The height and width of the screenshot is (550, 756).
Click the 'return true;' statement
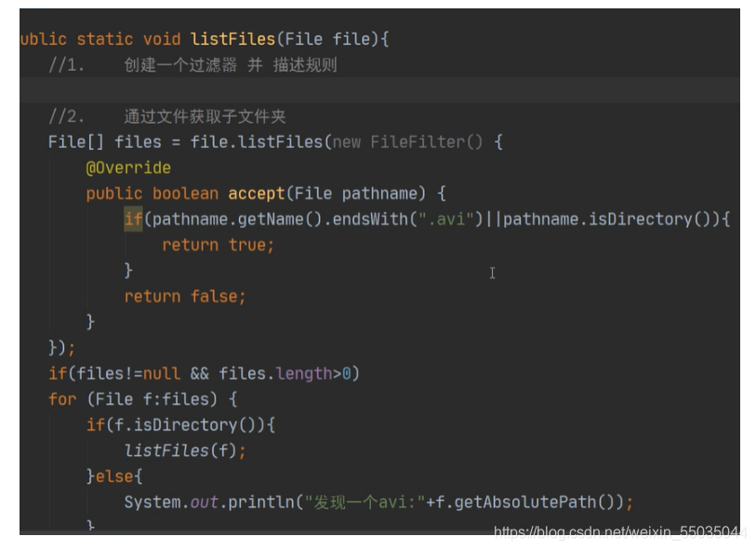[x=218, y=245]
